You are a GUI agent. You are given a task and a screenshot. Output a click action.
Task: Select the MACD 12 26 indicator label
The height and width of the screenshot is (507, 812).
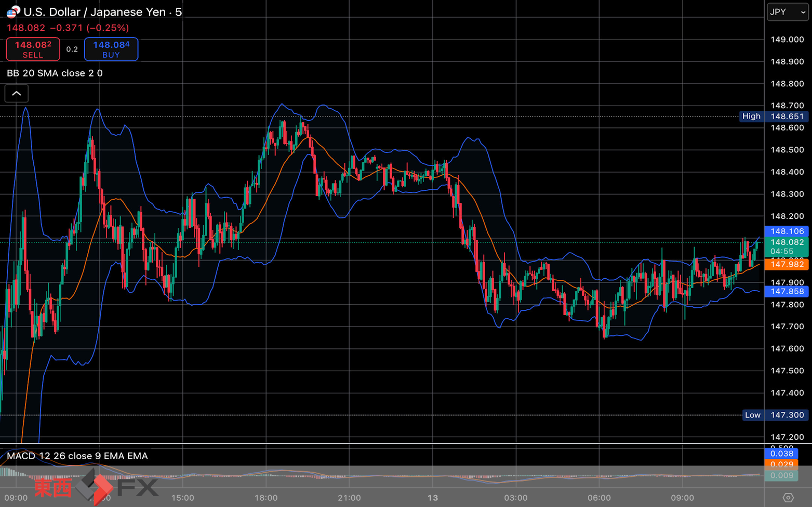click(77, 456)
